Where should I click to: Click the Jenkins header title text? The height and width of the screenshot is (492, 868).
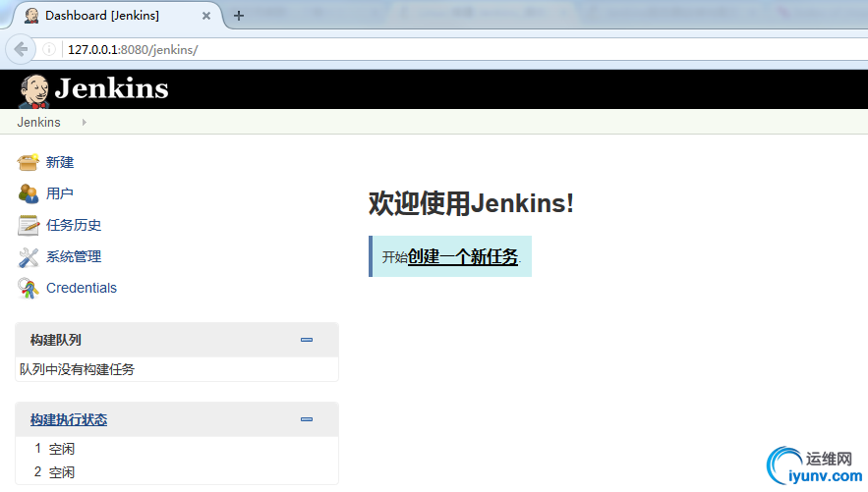111,88
